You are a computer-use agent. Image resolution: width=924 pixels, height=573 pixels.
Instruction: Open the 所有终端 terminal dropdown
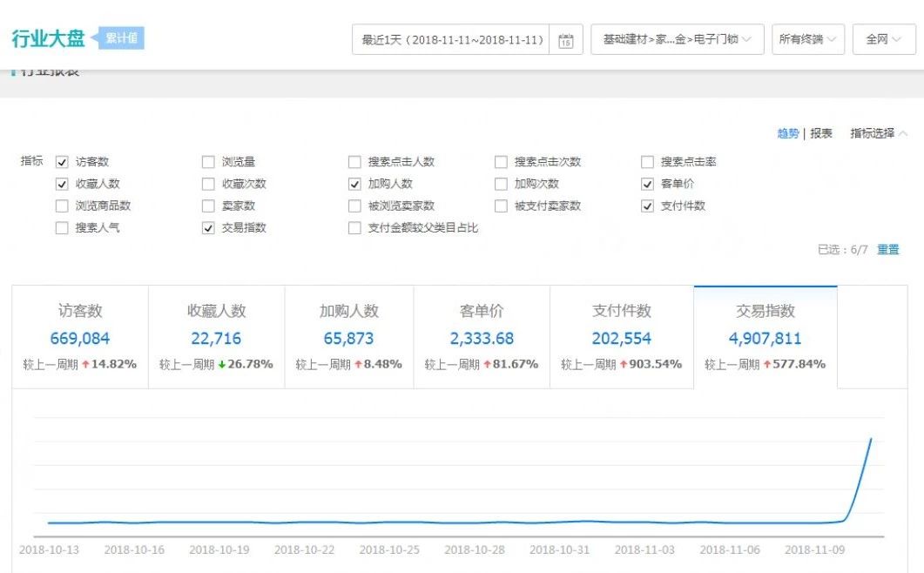pos(808,39)
